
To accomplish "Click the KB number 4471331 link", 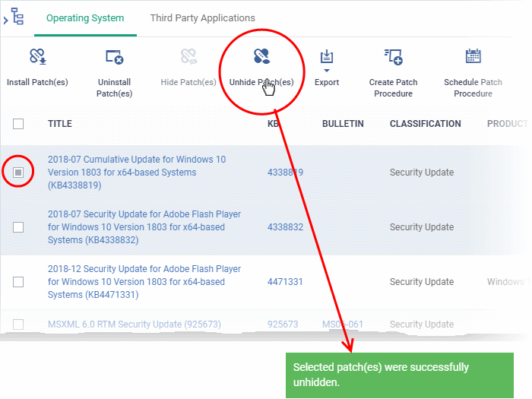I will click(285, 282).
